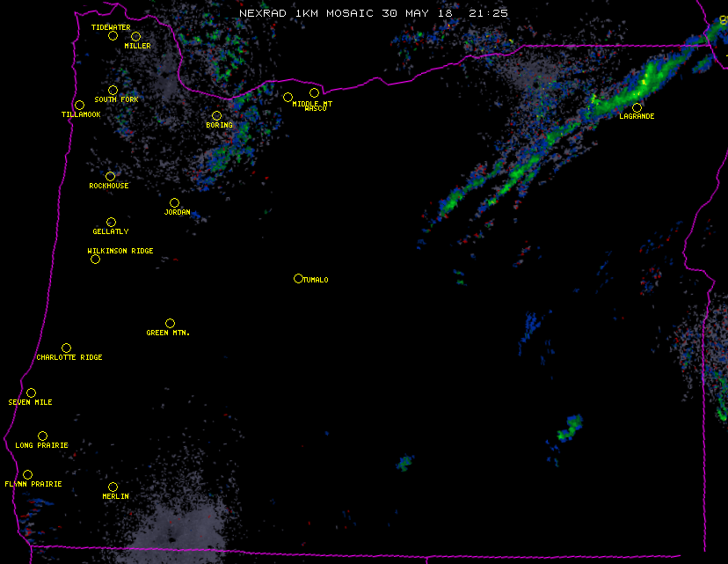The width and height of the screenshot is (728, 564).
Task: Select the LaGrande station circle marker
Action: tap(637, 107)
